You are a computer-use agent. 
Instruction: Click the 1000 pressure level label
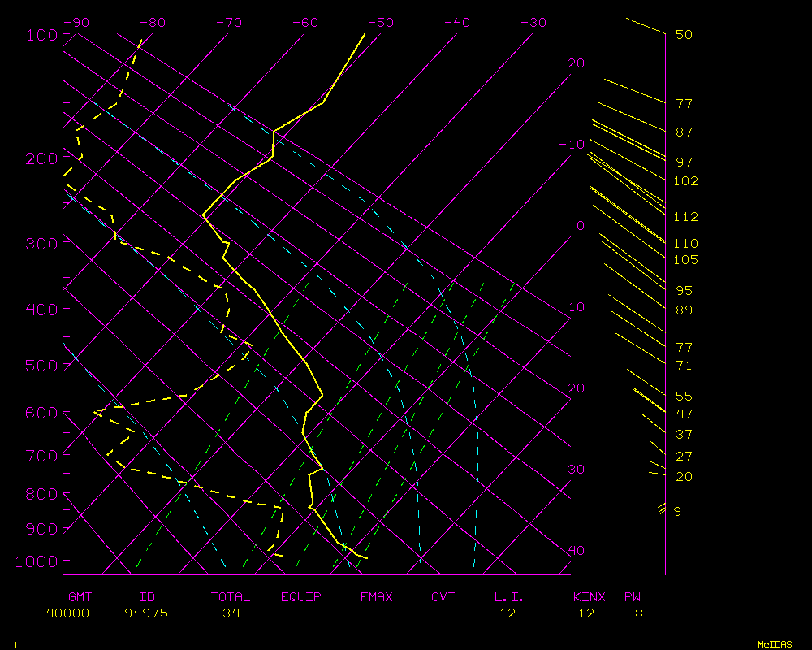pyautogui.click(x=35, y=561)
